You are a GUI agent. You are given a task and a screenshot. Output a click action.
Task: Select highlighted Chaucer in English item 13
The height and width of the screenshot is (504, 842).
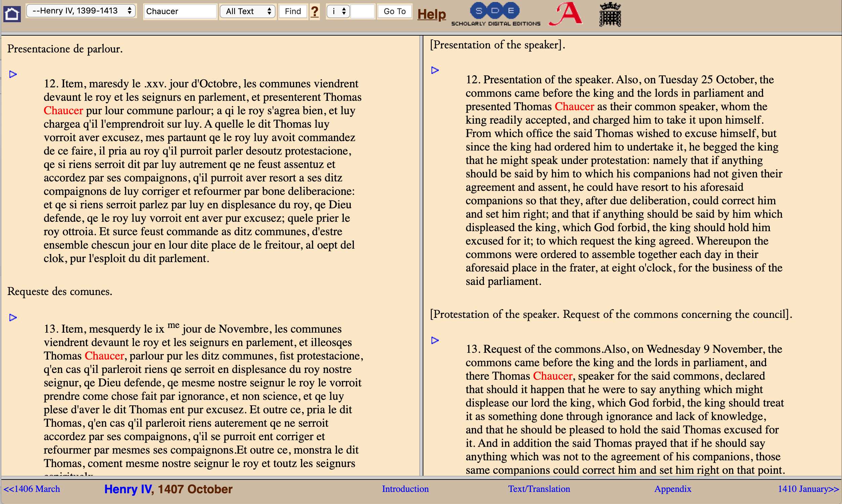point(553,376)
